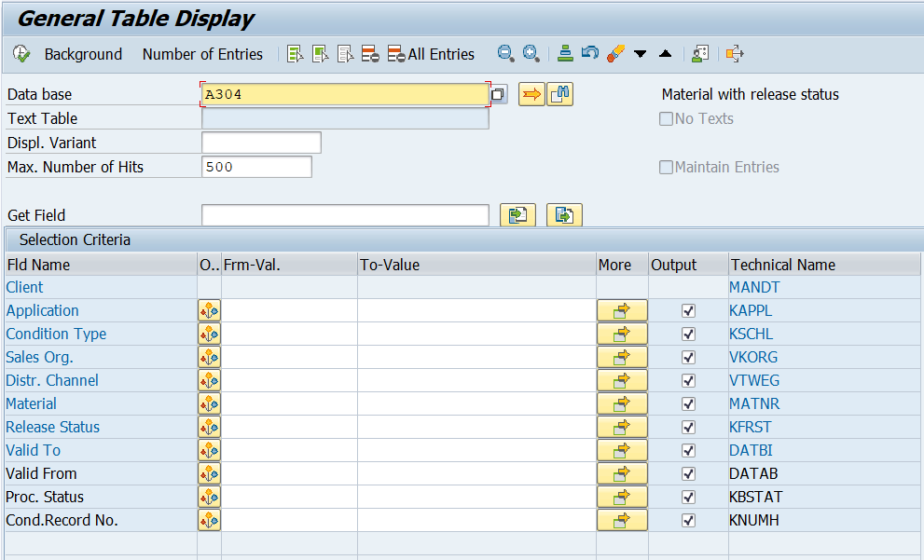
Task: Click first green list-select toolbar icon
Action: 296,54
